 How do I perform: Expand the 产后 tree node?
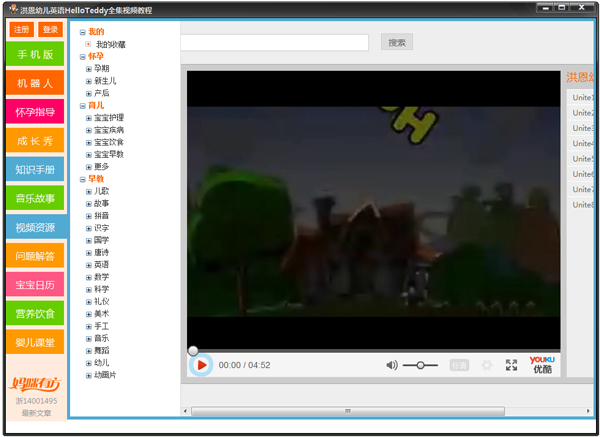point(88,93)
